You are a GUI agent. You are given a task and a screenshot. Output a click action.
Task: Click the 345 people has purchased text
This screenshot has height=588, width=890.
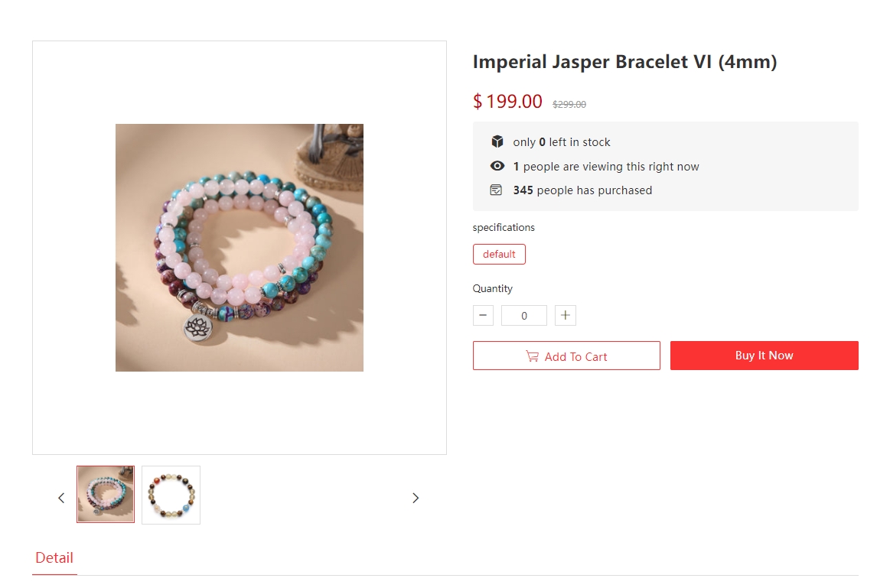[x=582, y=190]
